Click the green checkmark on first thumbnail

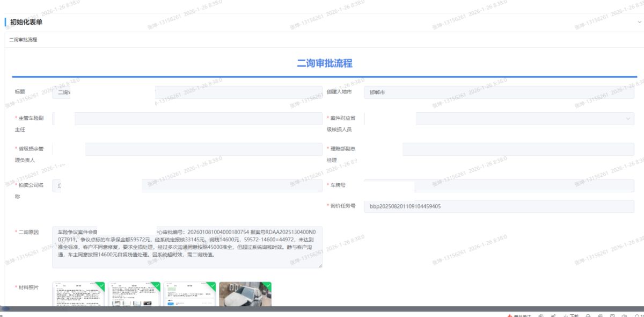point(101,285)
